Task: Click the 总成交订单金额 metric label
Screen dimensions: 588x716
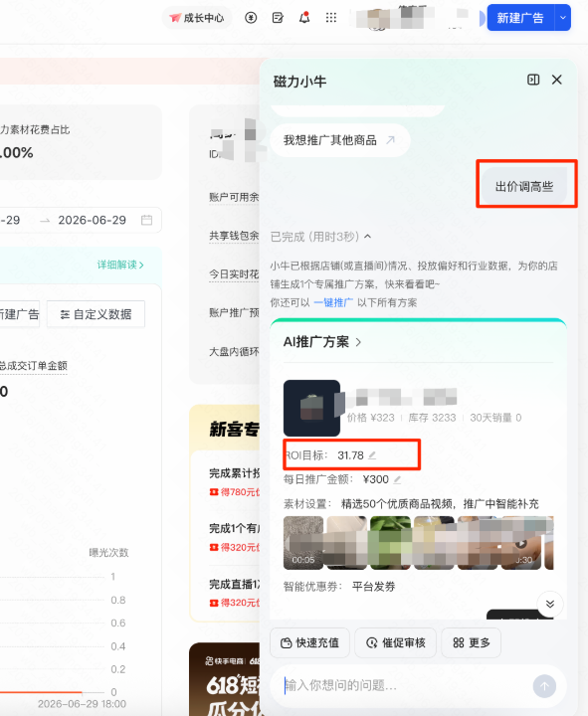Action: 34,366
